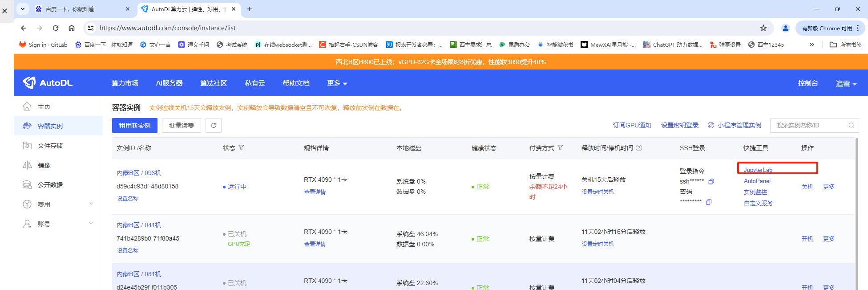Open the Chrome profile avatar icon
The height and width of the screenshot is (290, 868).
(x=786, y=28)
